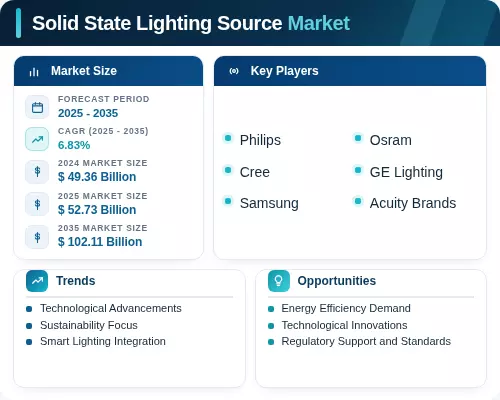Click Sustainability Focus trend item

point(89,325)
